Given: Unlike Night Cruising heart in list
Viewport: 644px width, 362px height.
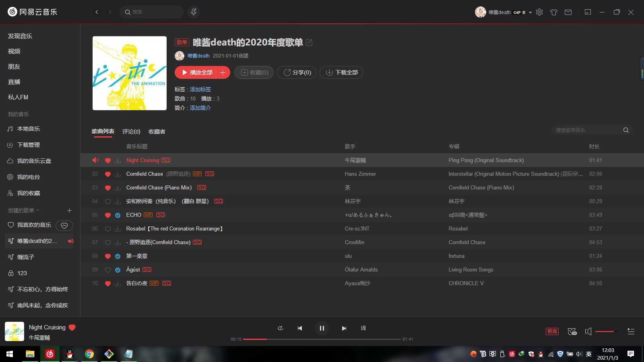Looking at the screenshot, I should [x=107, y=160].
